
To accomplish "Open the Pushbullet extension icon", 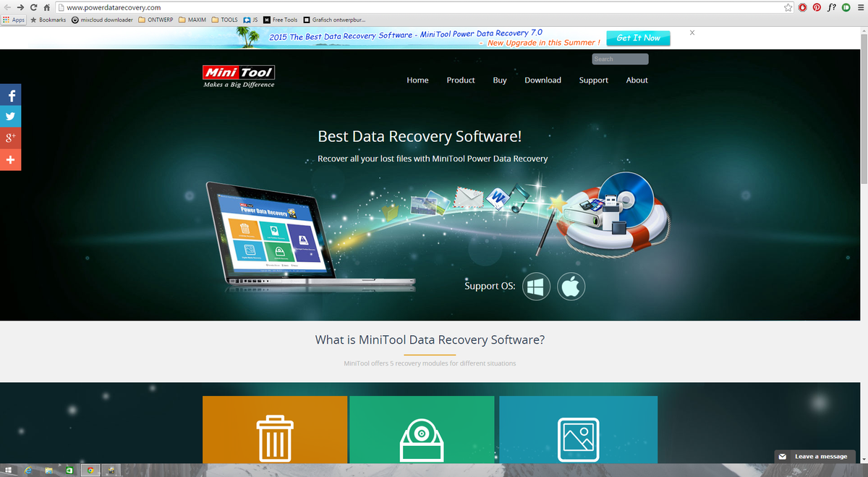I will point(846,7).
